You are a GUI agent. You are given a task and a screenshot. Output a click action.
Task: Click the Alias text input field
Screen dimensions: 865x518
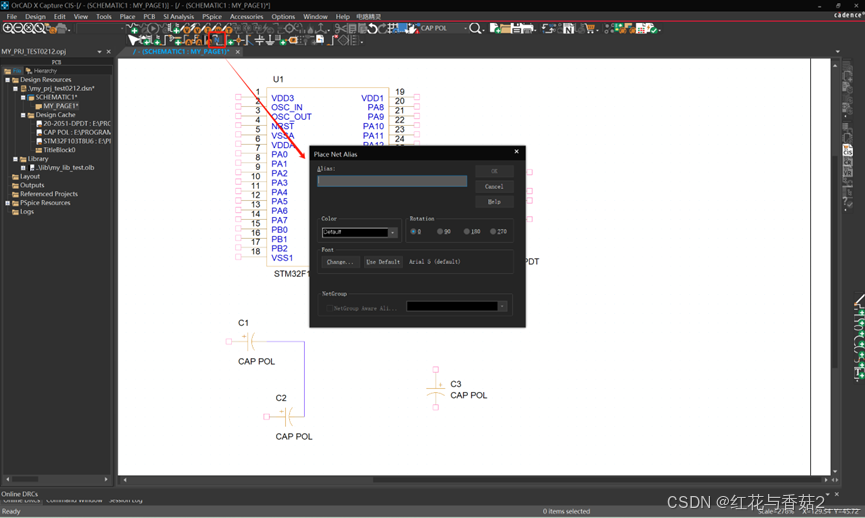coord(392,181)
